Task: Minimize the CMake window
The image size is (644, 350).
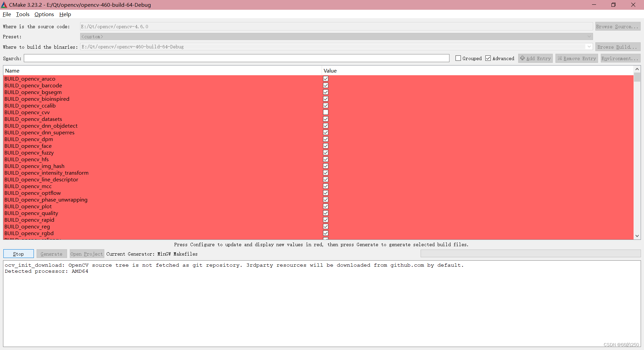Action: (x=594, y=5)
